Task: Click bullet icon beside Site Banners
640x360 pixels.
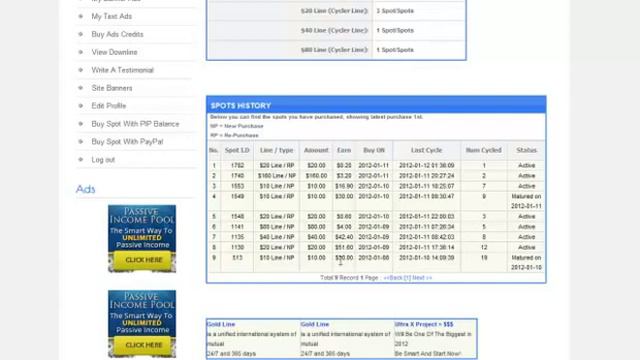Action: tap(80, 88)
